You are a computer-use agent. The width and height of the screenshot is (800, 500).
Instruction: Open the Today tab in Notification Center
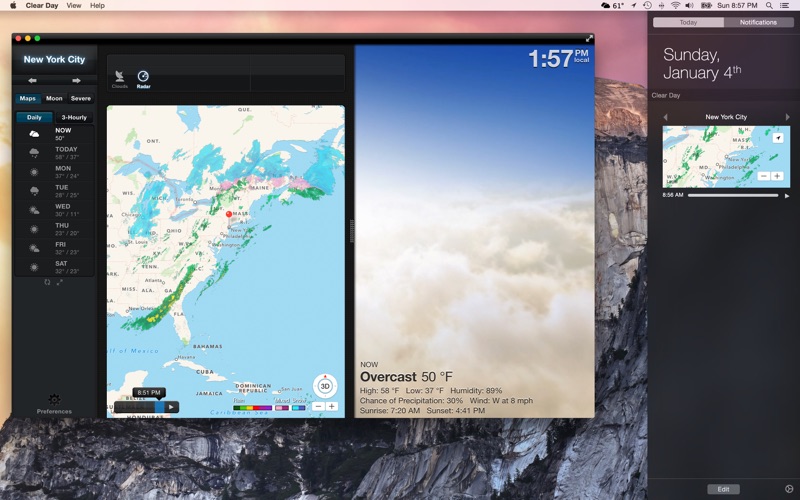(x=688, y=22)
